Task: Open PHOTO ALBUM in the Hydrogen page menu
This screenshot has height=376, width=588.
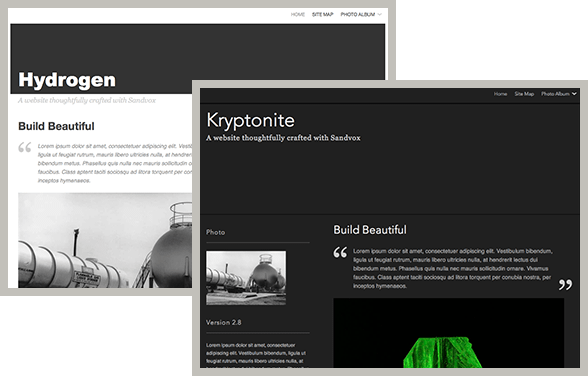Action: coord(358,15)
